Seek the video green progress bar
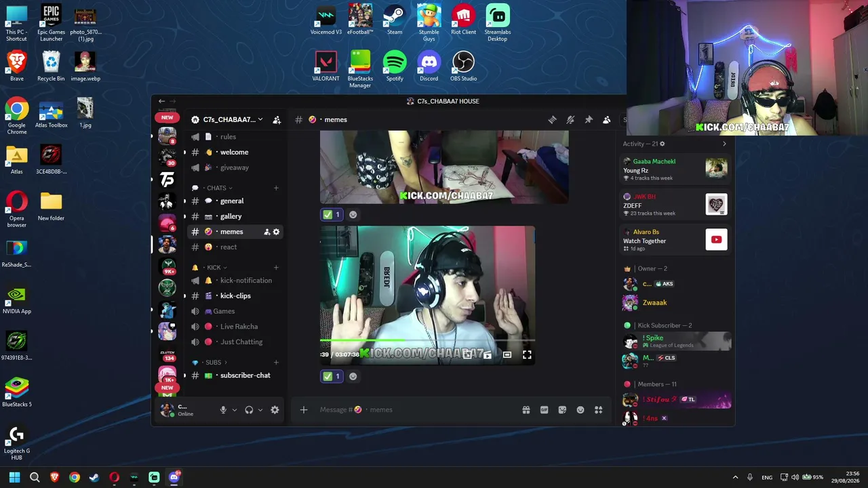 (427, 340)
